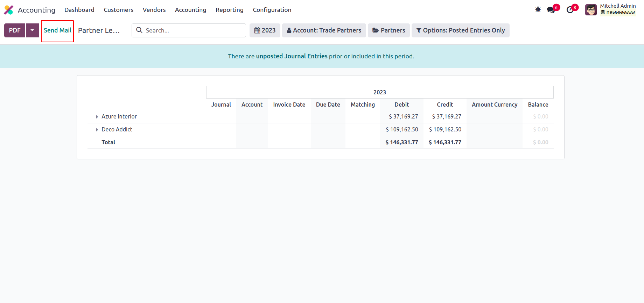Open the 2023 calendar date filter
Image resolution: width=644 pixels, height=303 pixels.
(x=265, y=30)
